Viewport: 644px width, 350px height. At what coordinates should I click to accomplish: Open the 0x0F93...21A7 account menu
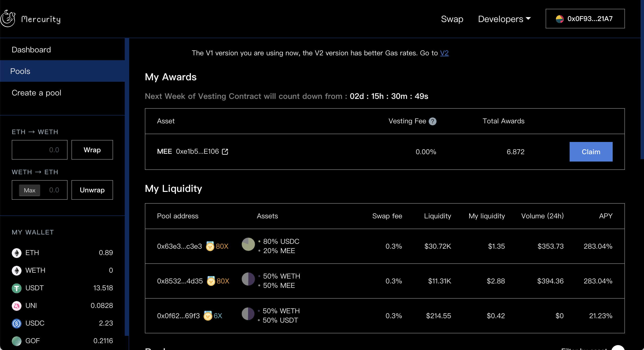[585, 19]
